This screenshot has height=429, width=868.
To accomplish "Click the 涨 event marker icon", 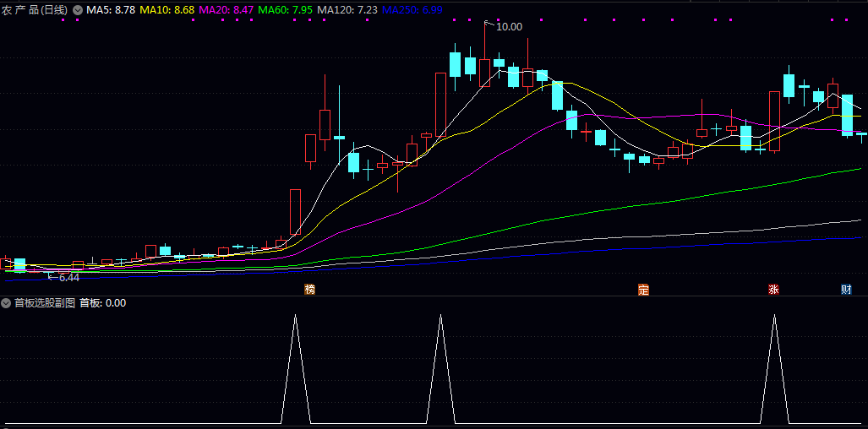I will point(773,290).
